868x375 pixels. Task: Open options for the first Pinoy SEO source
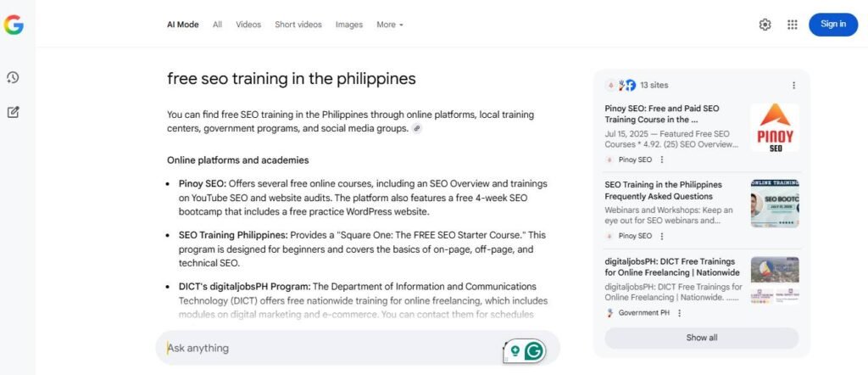pyautogui.click(x=661, y=160)
